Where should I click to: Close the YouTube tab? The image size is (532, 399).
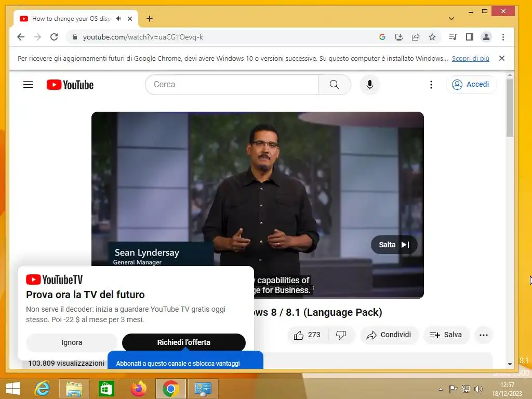(x=129, y=19)
